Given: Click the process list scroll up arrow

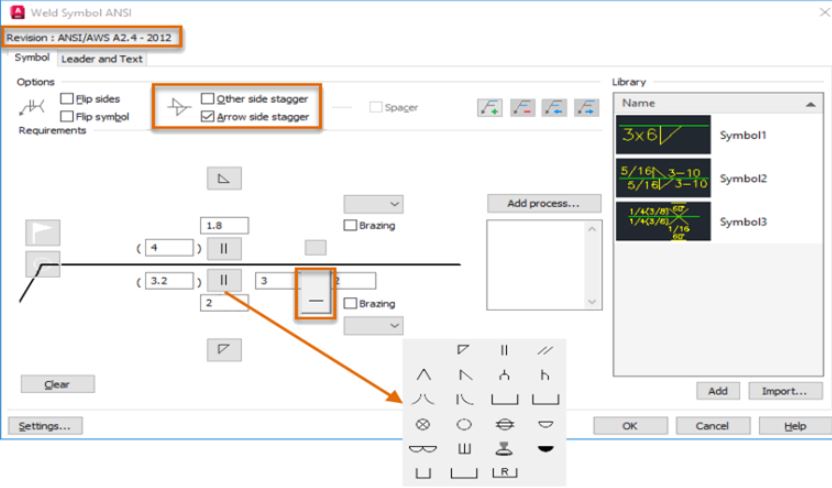Looking at the screenshot, I should pos(592,229).
